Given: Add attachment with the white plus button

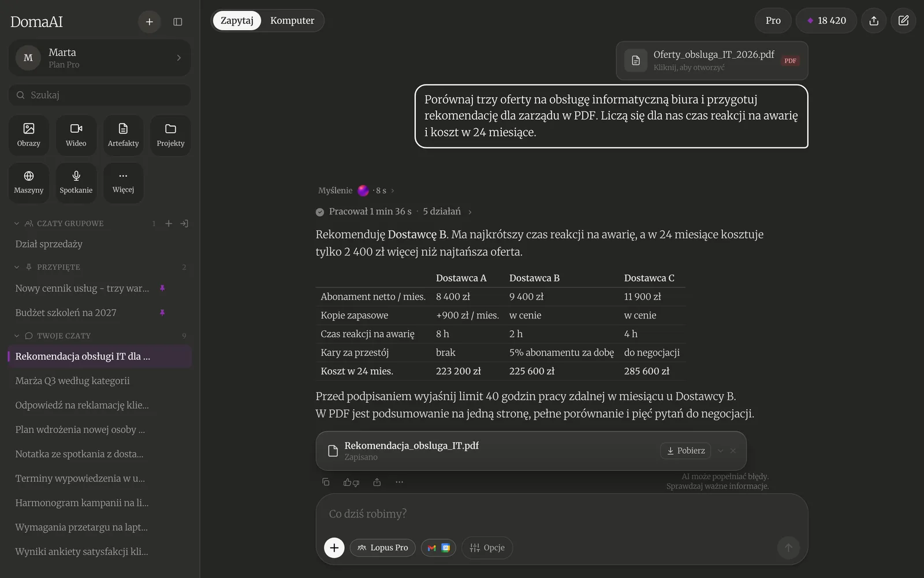Looking at the screenshot, I should 334,547.
